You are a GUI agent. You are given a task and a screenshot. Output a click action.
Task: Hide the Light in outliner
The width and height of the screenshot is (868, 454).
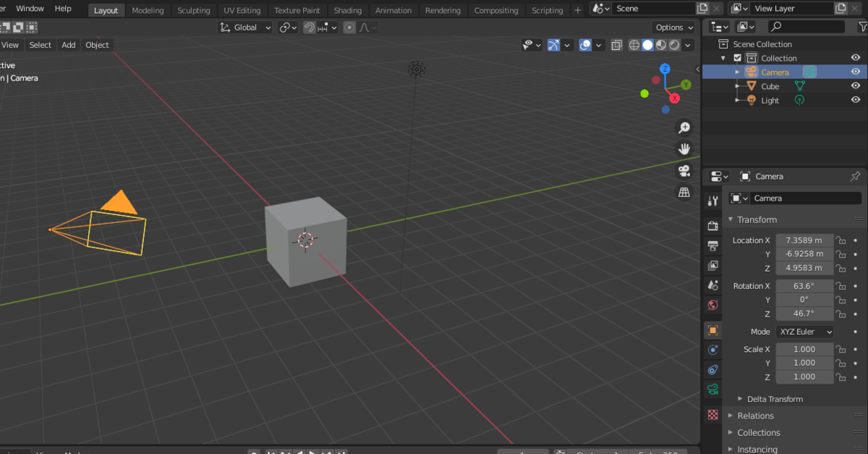point(856,100)
